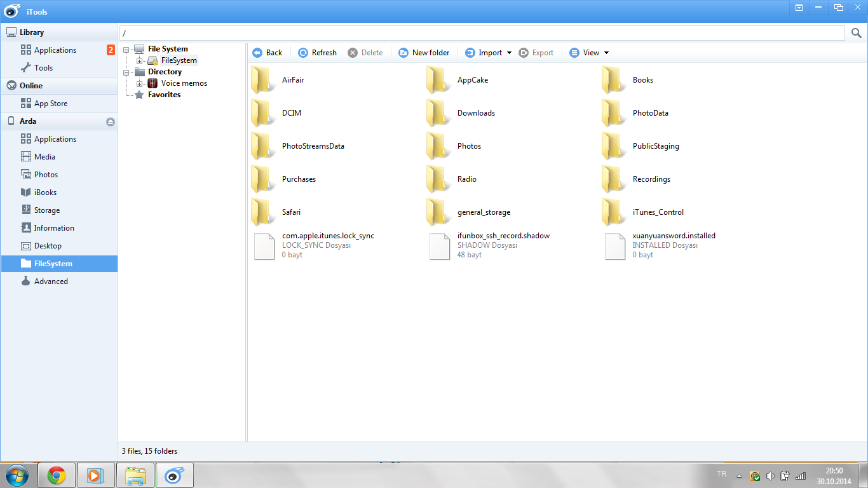
Task: Click the Back toolbar button
Action: (x=268, y=53)
